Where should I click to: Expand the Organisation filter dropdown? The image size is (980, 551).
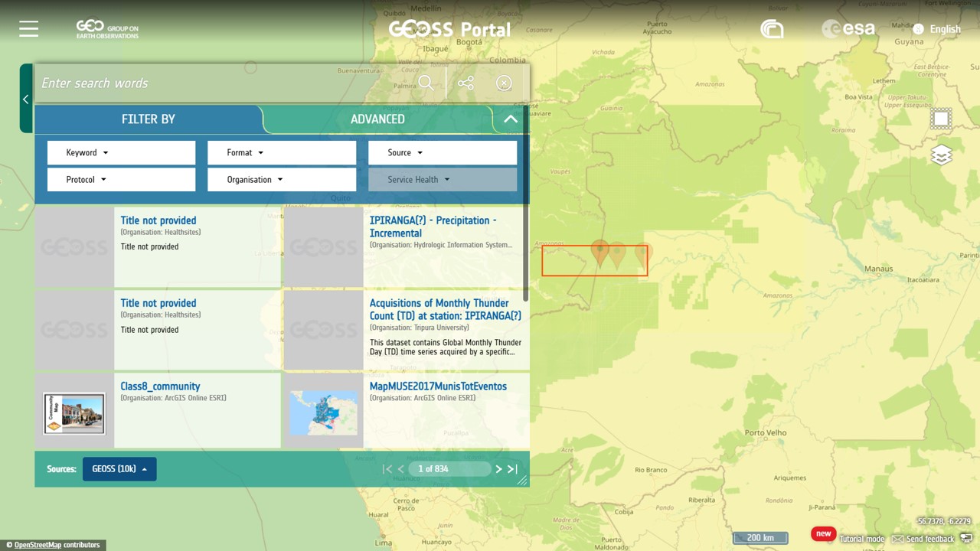coord(281,180)
